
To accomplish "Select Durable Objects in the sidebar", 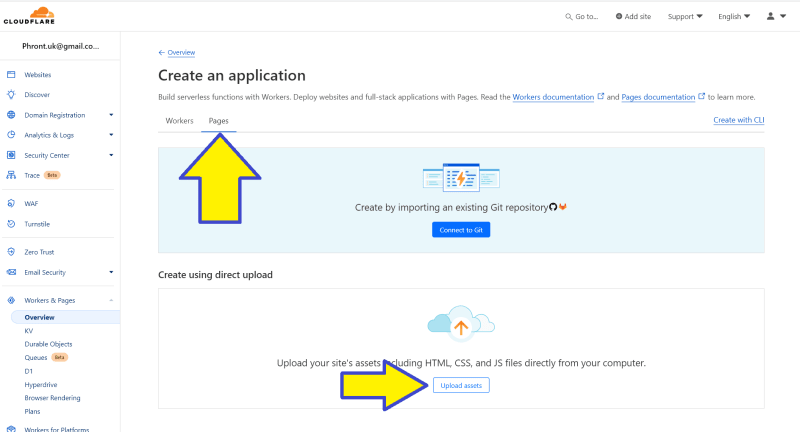I will [x=48, y=344].
